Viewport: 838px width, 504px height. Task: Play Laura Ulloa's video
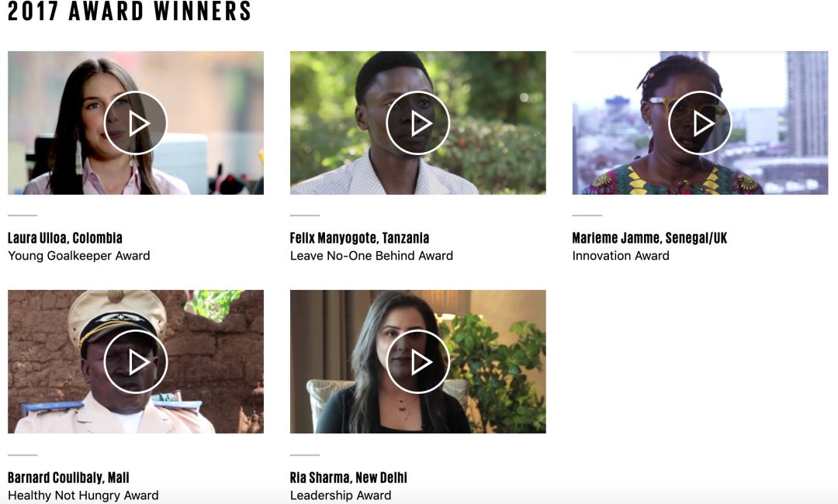135,123
